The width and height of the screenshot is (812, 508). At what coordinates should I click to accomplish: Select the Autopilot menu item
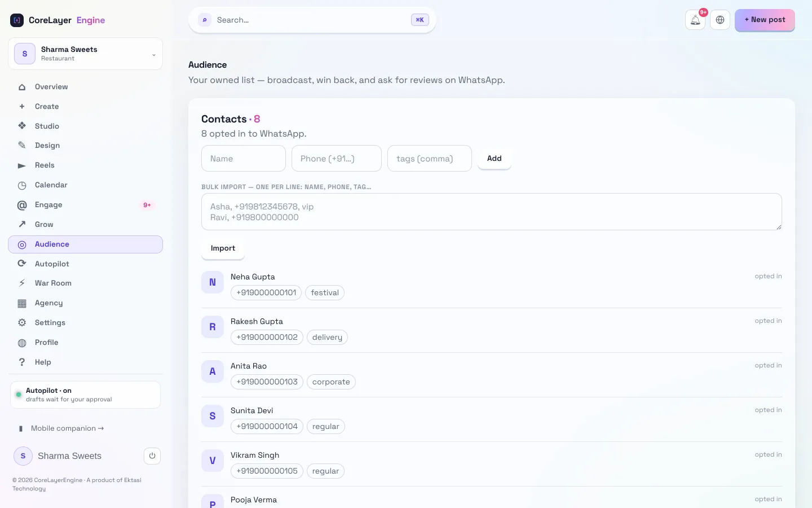pos(86,264)
